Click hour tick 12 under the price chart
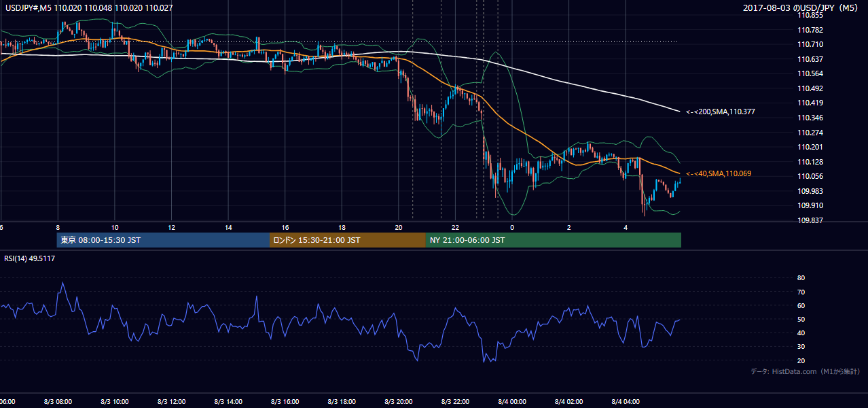This screenshot has height=408, width=868. tap(171, 227)
